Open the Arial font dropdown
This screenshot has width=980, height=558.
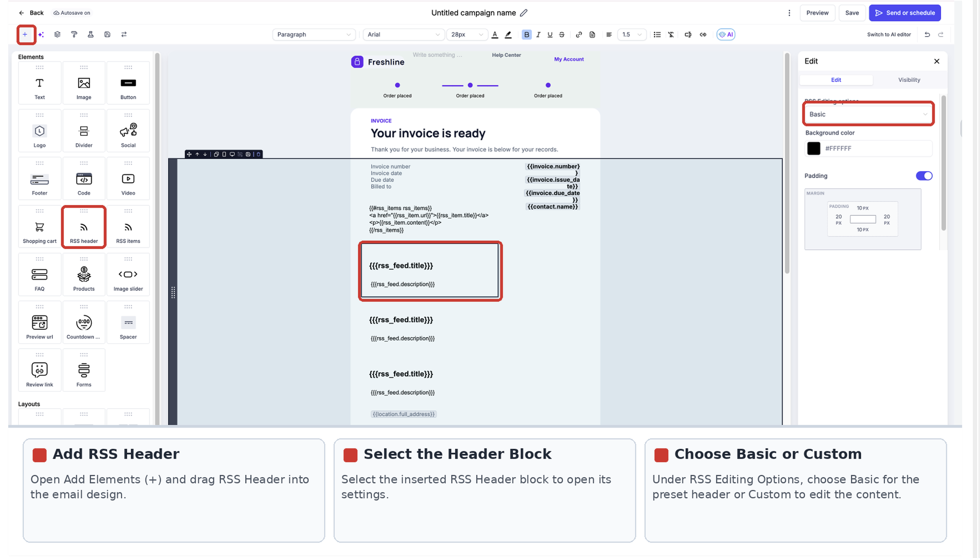(x=404, y=34)
